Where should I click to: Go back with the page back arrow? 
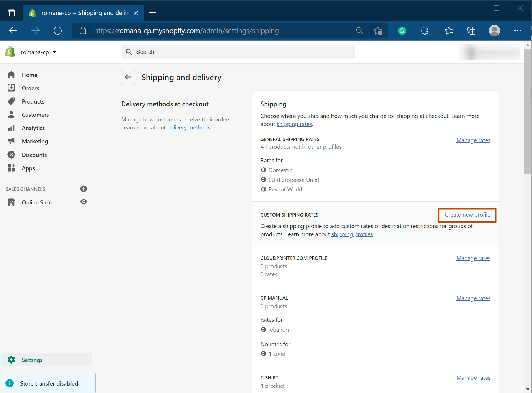coord(128,77)
